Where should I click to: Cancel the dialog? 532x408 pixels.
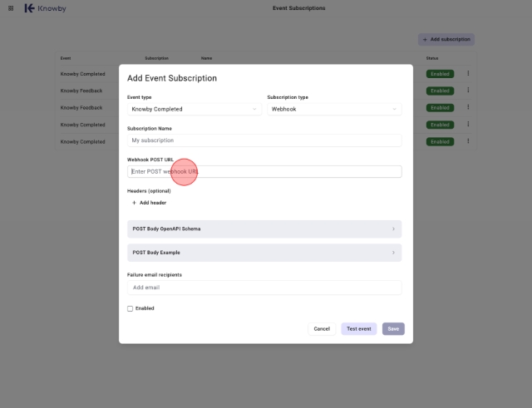322,329
